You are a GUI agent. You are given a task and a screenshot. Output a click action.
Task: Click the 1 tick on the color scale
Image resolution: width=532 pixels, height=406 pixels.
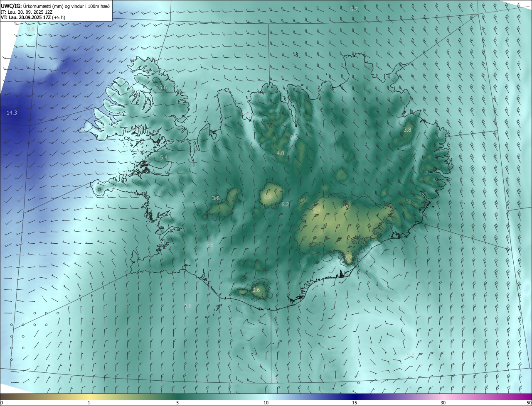click(89, 403)
